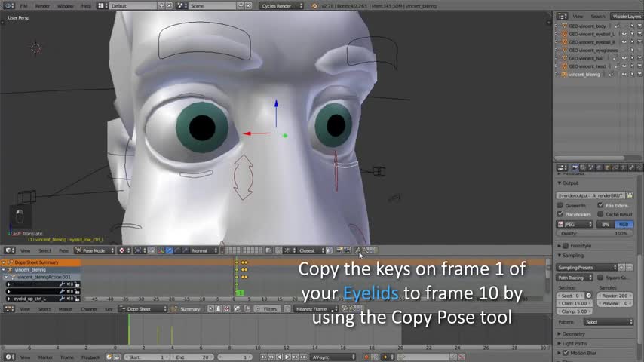Image resolution: width=644 pixels, height=362 pixels.
Task: Click the Visible Layers outliner filter
Action: (x=627, y=17)
